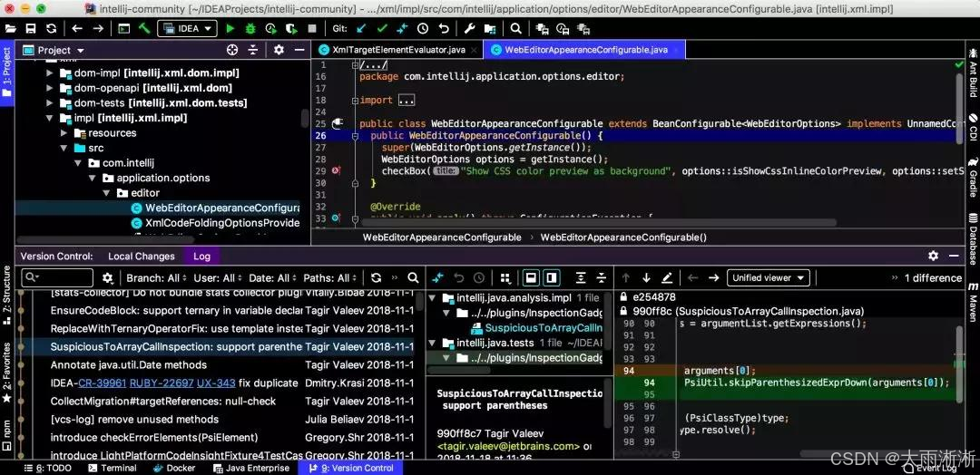The width and height of the screenshot is (980, 475).
Task: Collapse the impl [intellij.xml.impl] tree node
Action: 50,118
